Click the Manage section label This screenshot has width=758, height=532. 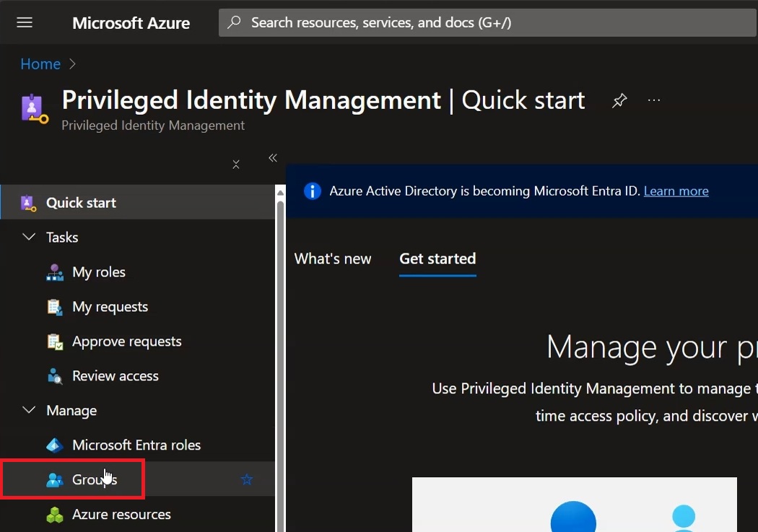coord(71,410)
